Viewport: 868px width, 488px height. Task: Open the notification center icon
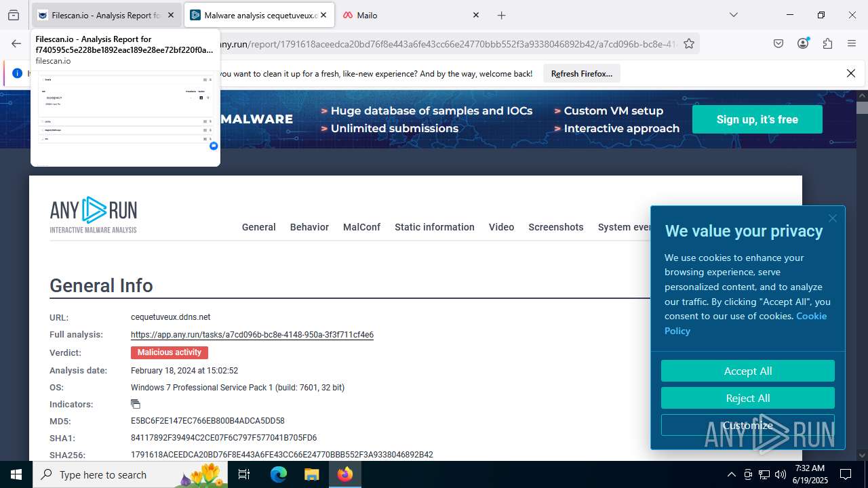pyautogui.click(x=846, y=474)
